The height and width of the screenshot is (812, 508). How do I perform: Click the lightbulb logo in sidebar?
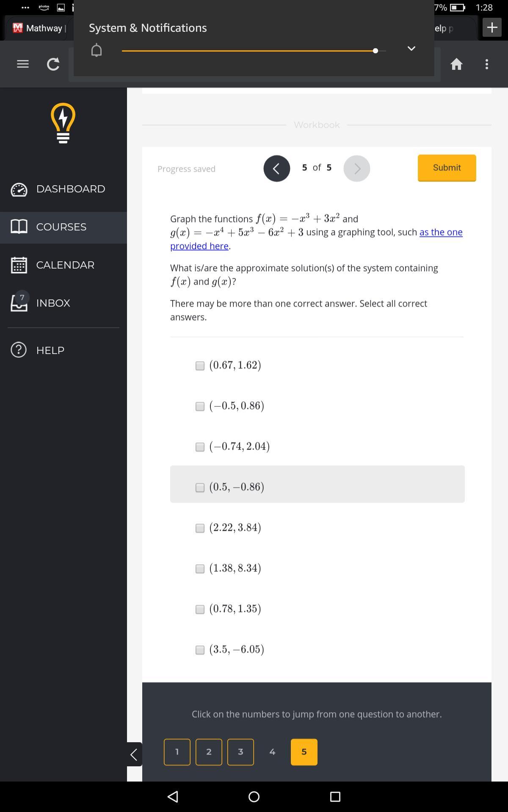tap(63, 123)
